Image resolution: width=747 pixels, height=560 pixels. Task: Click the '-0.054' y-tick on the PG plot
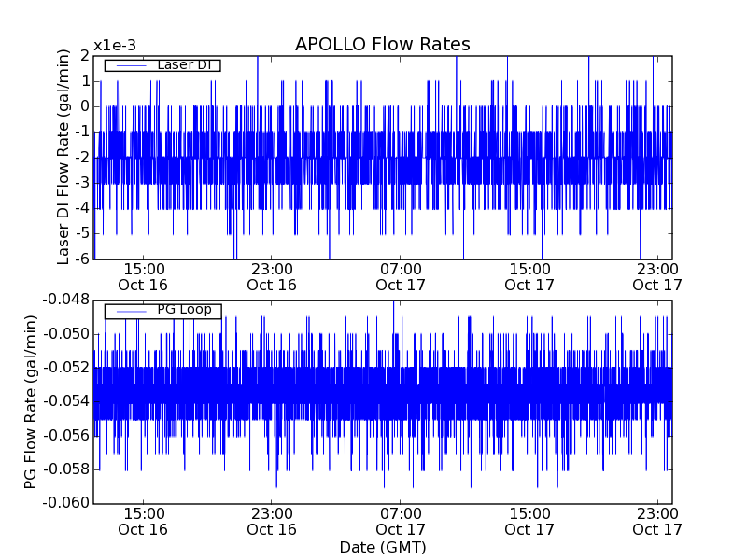[66, 401]
